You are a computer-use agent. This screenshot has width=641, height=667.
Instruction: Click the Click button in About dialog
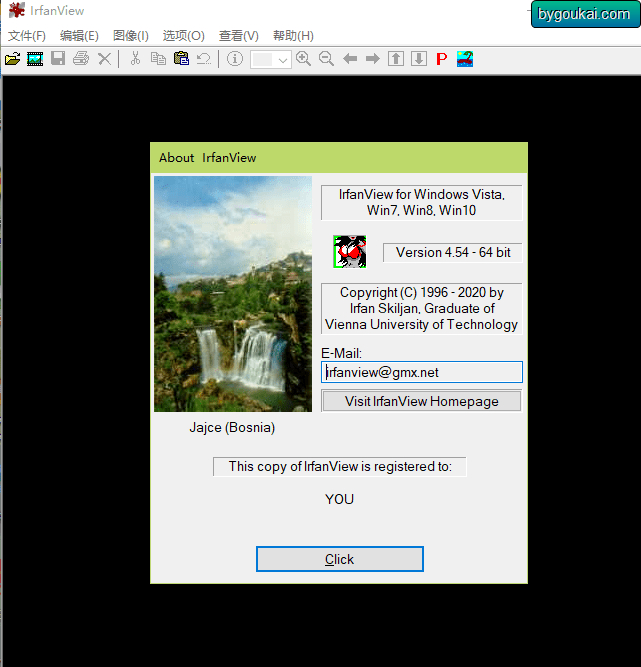[339, 559]
